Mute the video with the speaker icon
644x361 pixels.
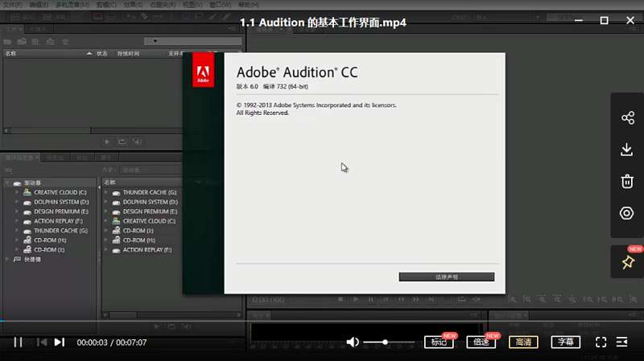(x=353, y=342)
